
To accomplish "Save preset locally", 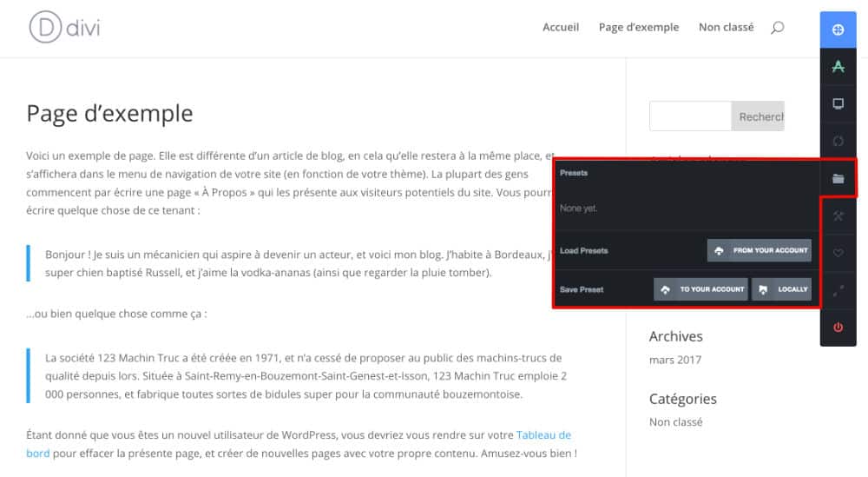I will point(781,289).
